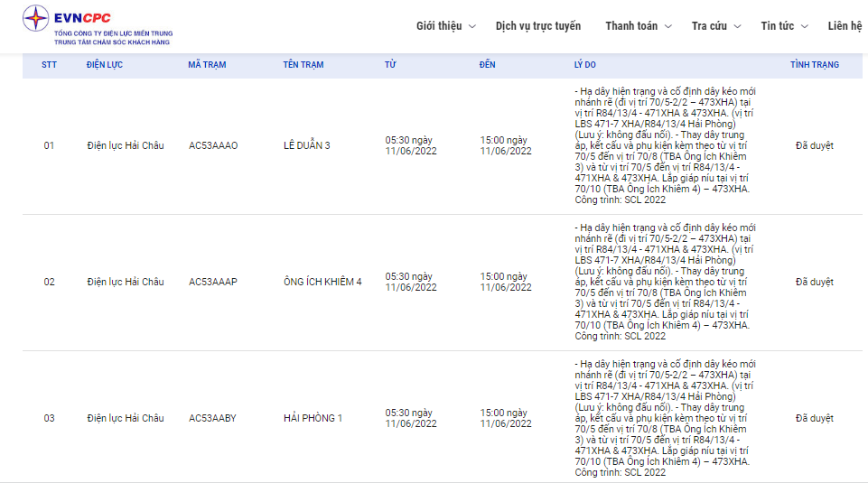Image resolution: width=868 pixels, height=483 pixels.
Task: Select the MÃ TRẠM column header
Action: click(x=207, y=65)
